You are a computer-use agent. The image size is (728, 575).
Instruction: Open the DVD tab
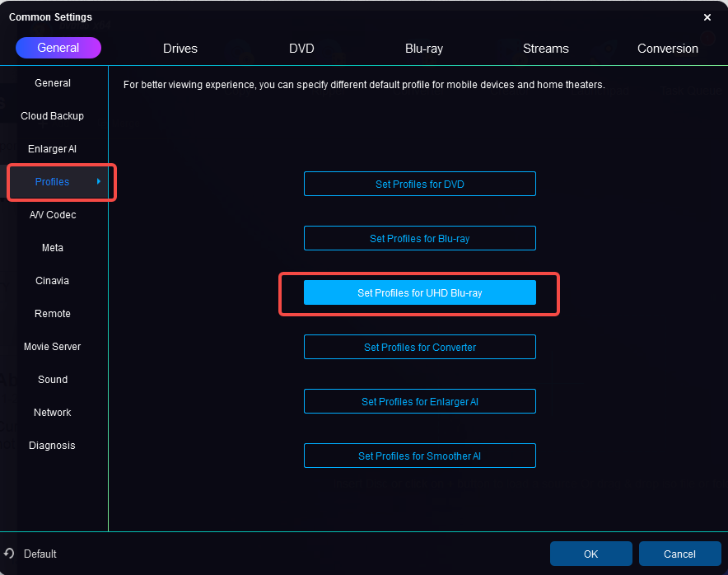coord(301,49)
